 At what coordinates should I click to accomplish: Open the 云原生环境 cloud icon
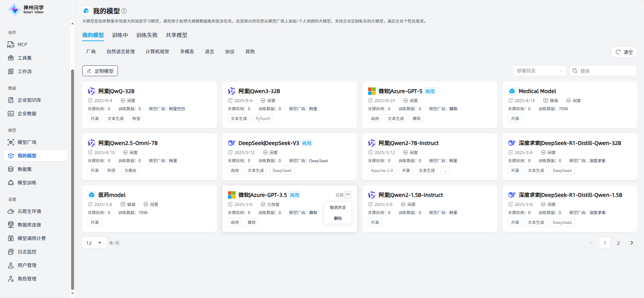coord(11,211)
